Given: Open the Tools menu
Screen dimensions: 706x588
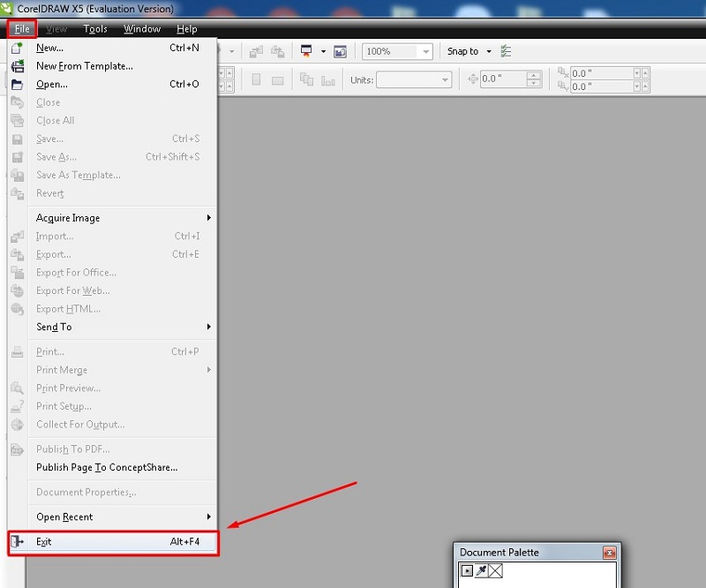Looking at the screenshot, I should (x=95, y=28).
